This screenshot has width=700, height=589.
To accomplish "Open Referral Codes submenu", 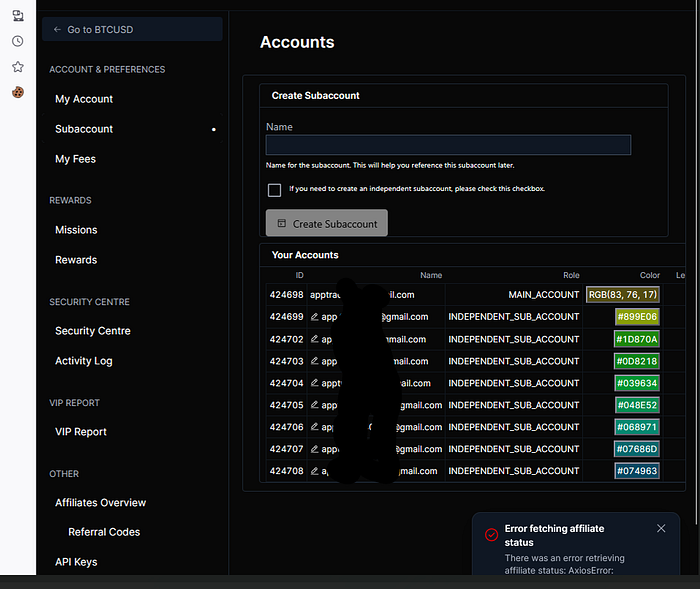I will [104, 532].
